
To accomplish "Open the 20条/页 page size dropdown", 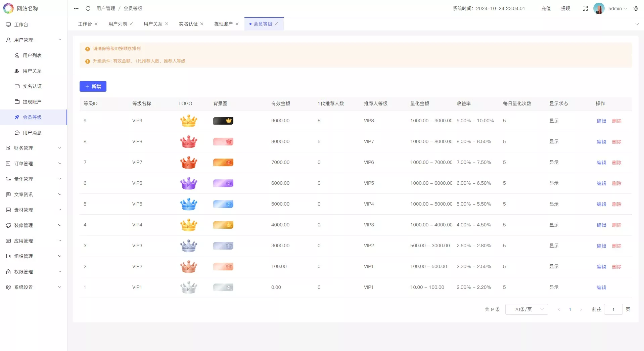I will pyautogui.click(x=526, y=309).
